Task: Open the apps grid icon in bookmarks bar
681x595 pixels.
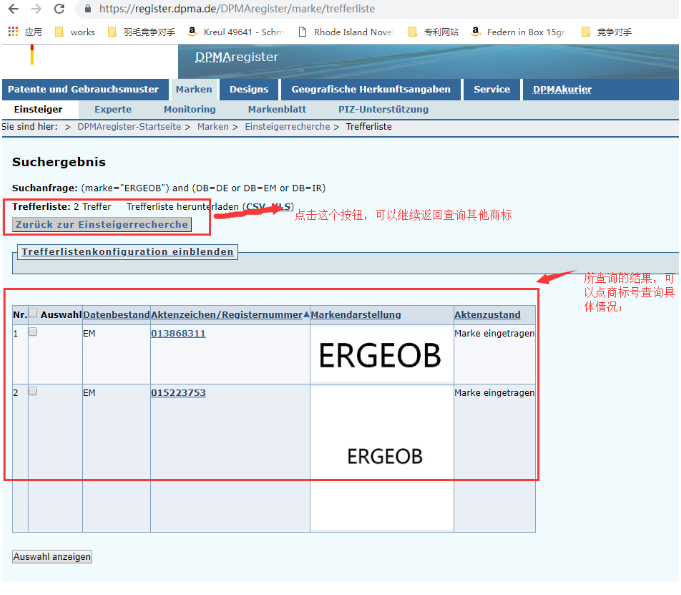Action: coord(13,31)
